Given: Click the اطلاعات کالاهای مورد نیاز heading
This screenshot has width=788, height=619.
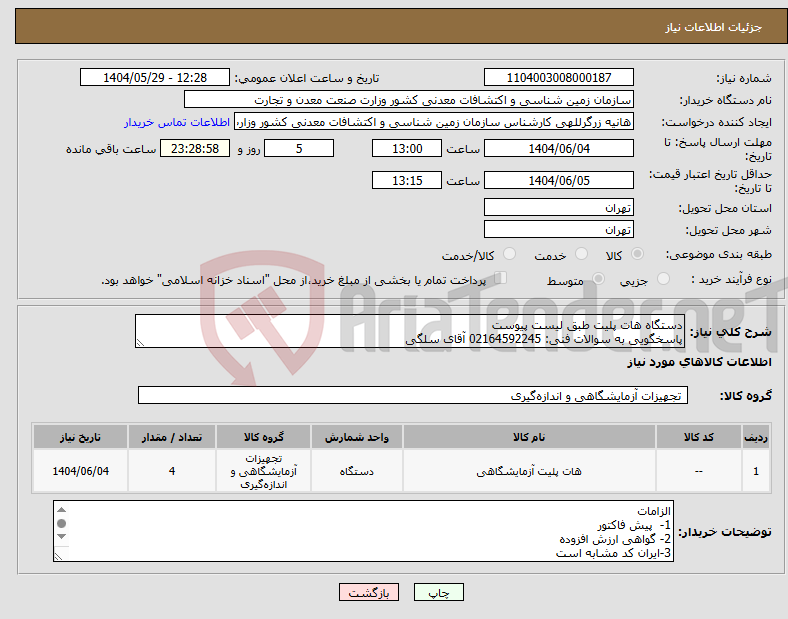Looking at the screenshot, I should (699, 362).
